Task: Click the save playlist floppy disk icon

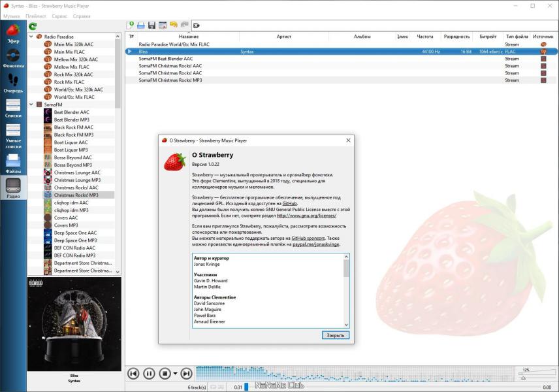Action: click(152, 25)
